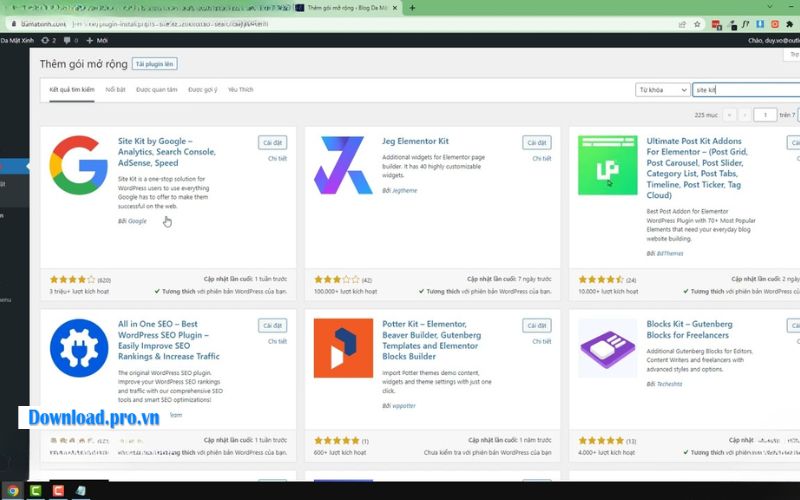Screen dimensions: 800x500
Task: Install the Potter Kit plugin
Action: pos(537,326)
